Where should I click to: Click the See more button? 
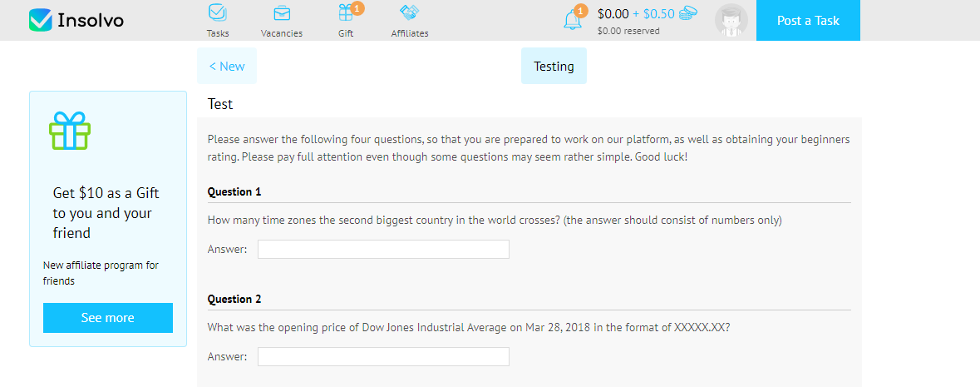click(x=108, y=318)
